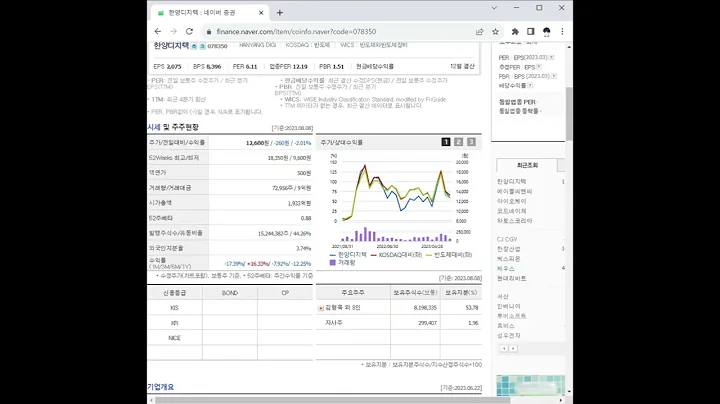Toggle the browser side panel
720x404 pixels.
click(530, 32)
